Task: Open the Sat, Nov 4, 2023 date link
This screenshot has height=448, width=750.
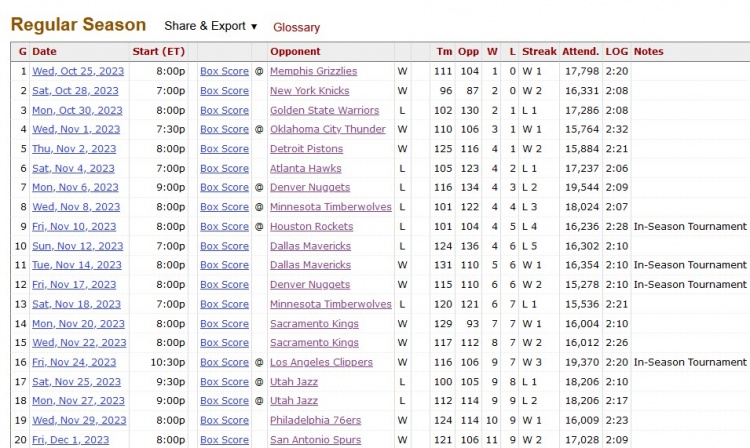Action: point(73,168)
